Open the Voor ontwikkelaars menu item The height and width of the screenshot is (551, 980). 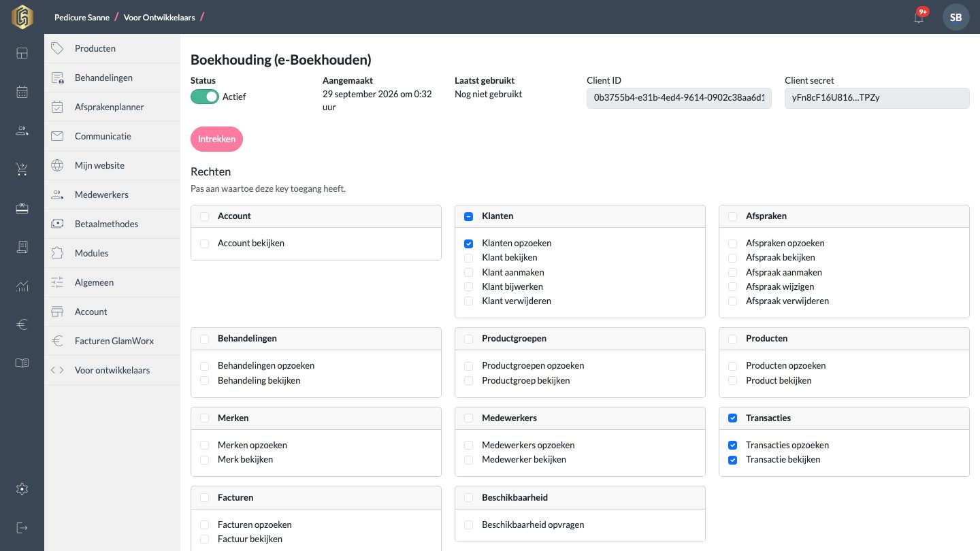[112, 370]
